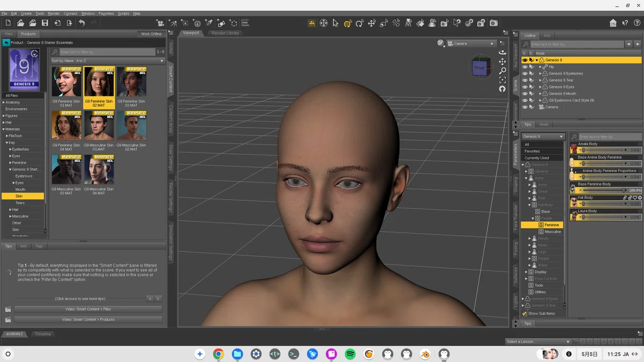The image size is (644, 362).
Task: Switch to Render Library tab
Action: pos(225,33)
